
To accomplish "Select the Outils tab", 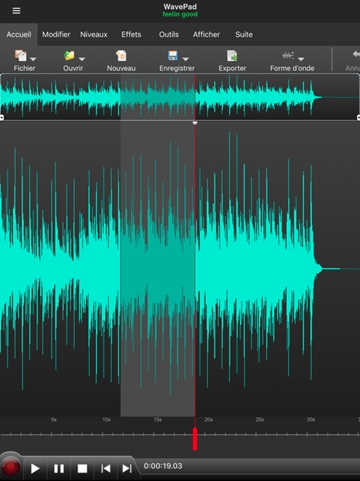I will pos(169,34).
